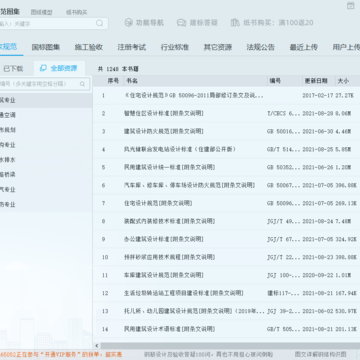
Task: Click 建筑设计防火规范[附条文说明] row
Action: [227, 131]
